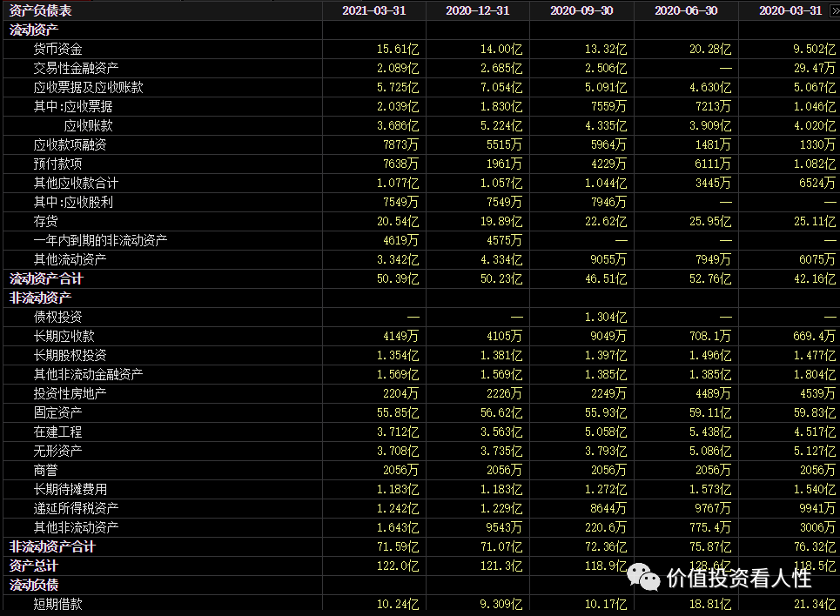Viewport: 840px width, 616px height.
Task: Select the 资产总计 row label
Action: coord(34,566)
